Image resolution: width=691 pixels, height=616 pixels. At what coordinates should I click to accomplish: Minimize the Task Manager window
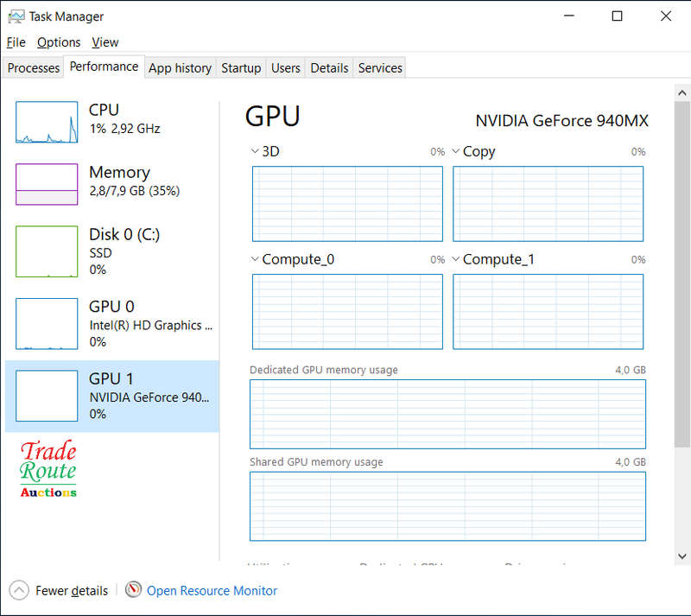[x=569, y=16]
